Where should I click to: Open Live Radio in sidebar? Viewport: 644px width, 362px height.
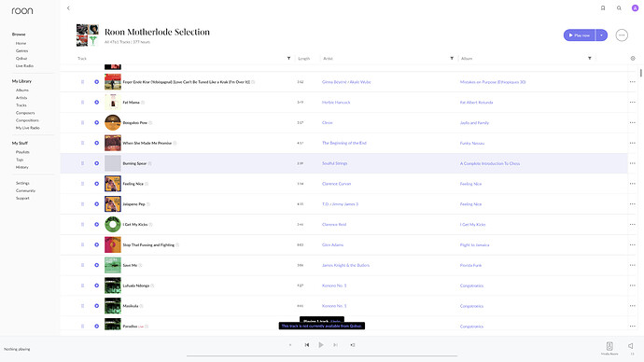(24, 65)
